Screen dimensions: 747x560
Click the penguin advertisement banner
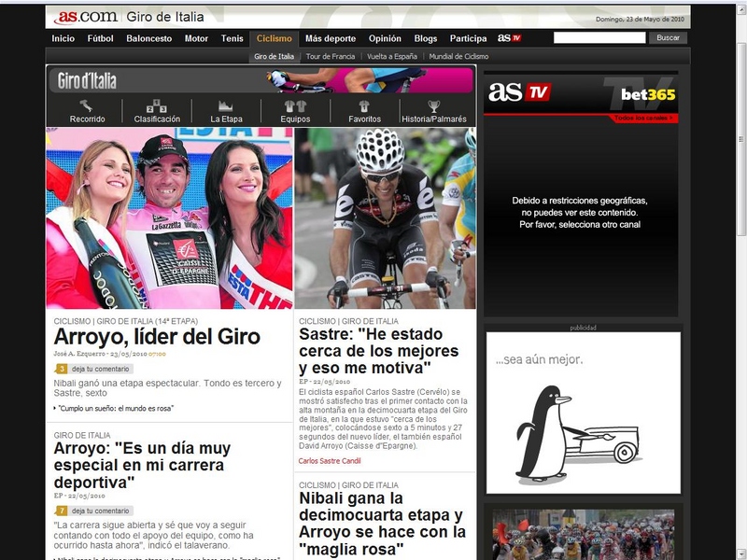pos(583,412)
